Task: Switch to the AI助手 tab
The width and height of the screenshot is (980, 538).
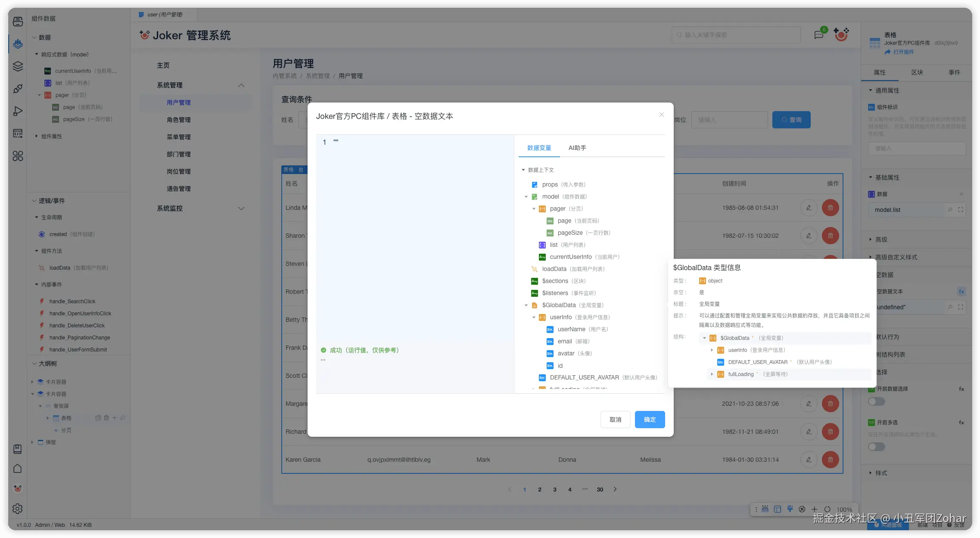Action: [x=577, y=148]
